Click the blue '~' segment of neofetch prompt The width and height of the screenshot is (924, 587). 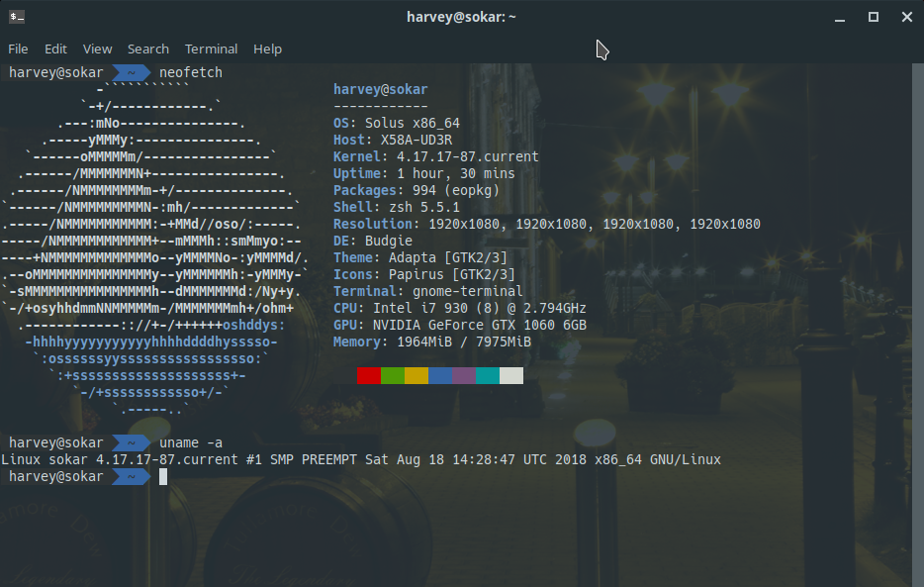tap(131, 72)
